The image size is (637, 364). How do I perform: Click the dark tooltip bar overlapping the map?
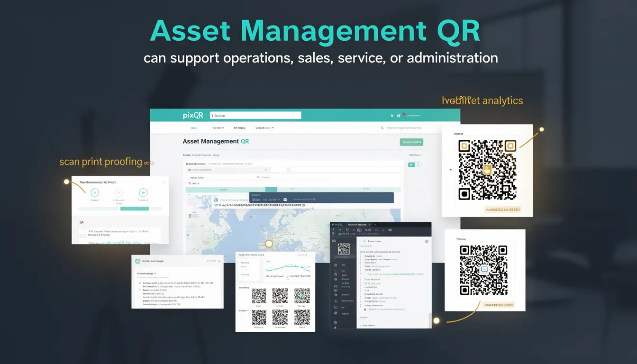point(321,198)
